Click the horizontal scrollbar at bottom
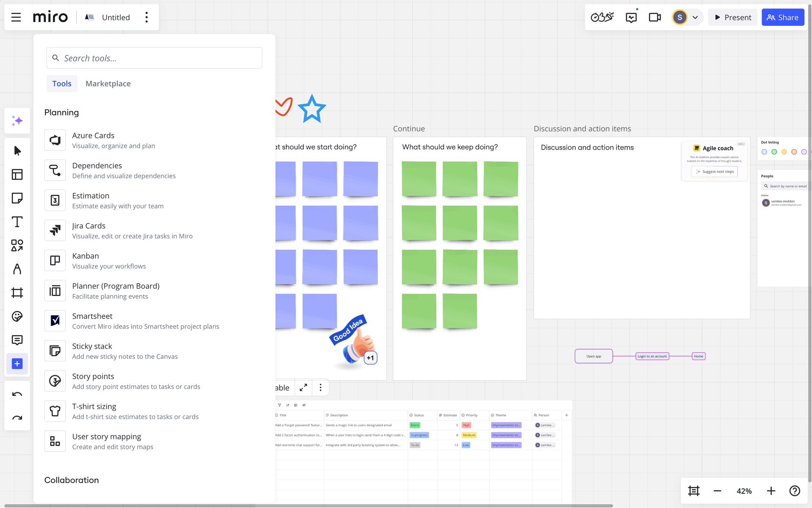The height and width of the screenshot is (508, 812). click(309, 506)
